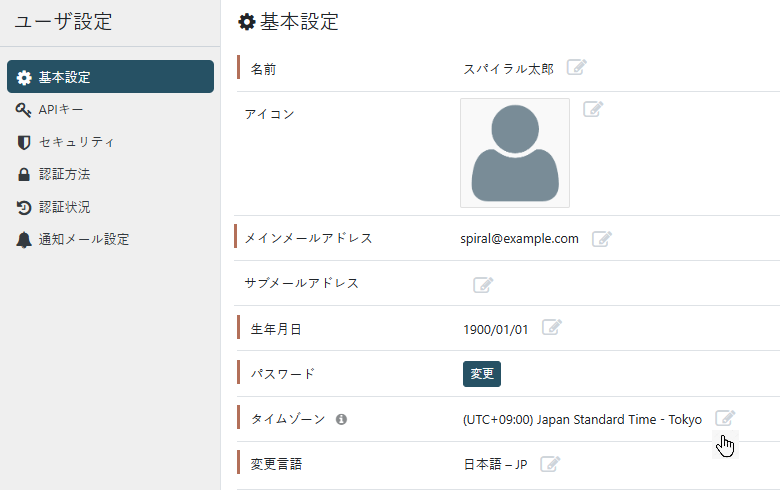Click the edit icon next to 名前

tap(576, 68)
